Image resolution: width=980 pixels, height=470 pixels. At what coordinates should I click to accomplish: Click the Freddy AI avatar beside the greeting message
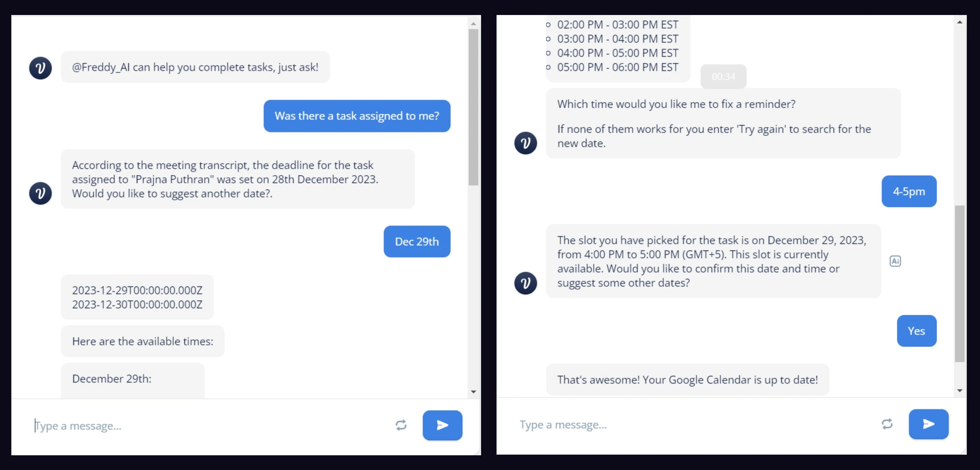click(40, 68)
